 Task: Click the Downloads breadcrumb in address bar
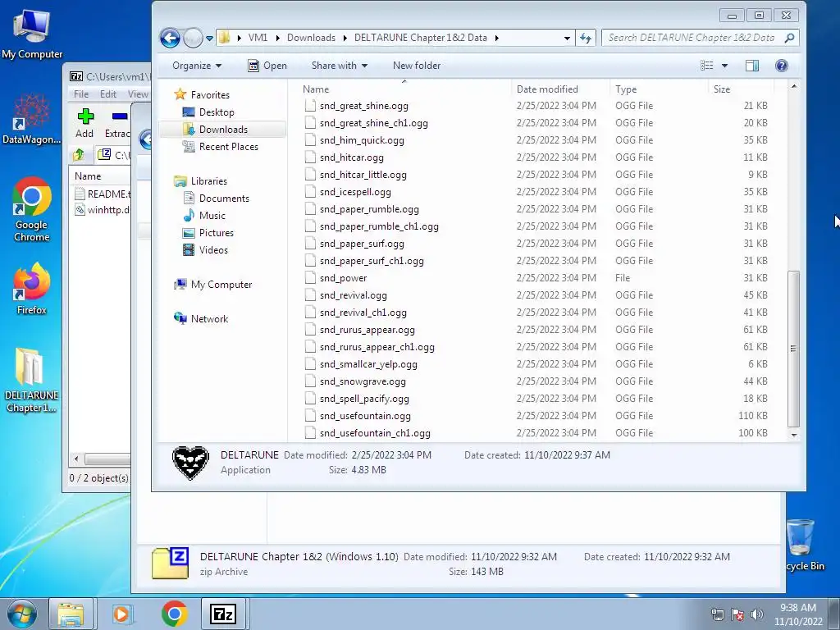pyautogui.click(x=311, y=38)
